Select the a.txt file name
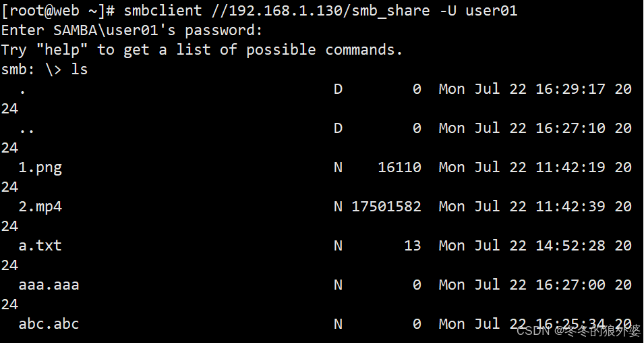The width and height of the screenshot is (644, 343). 40,246
